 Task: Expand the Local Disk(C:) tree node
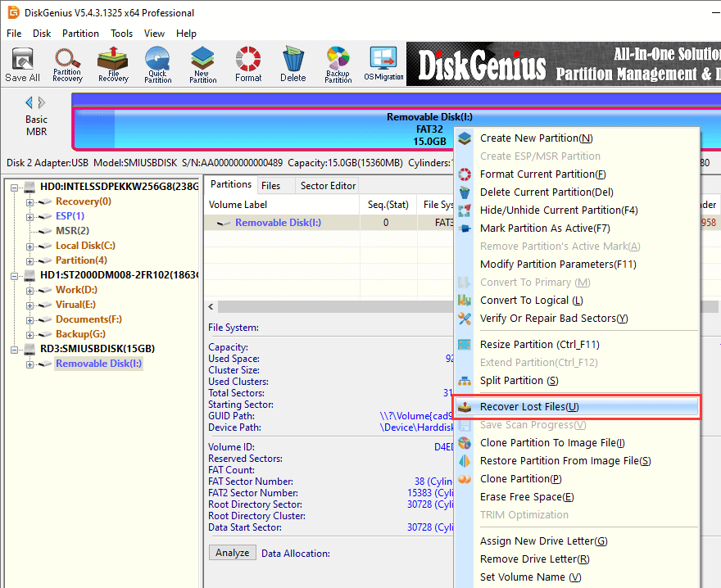pos(31,246)
